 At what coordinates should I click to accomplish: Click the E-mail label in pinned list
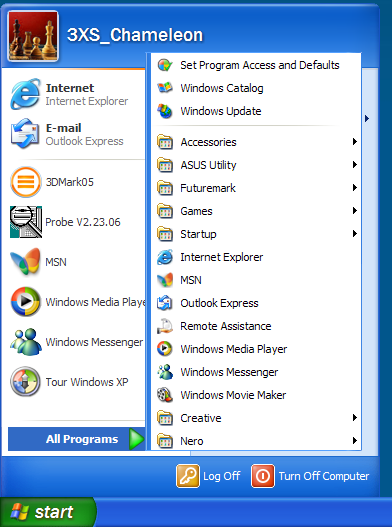(64, 128)
